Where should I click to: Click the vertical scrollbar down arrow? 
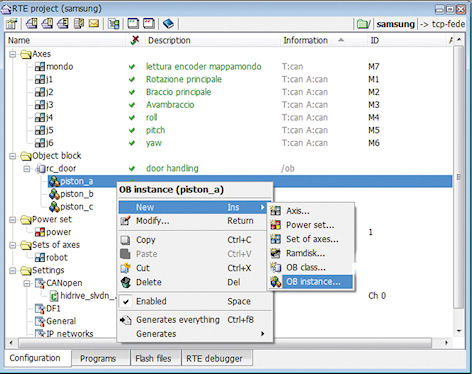tap(459, 331)
